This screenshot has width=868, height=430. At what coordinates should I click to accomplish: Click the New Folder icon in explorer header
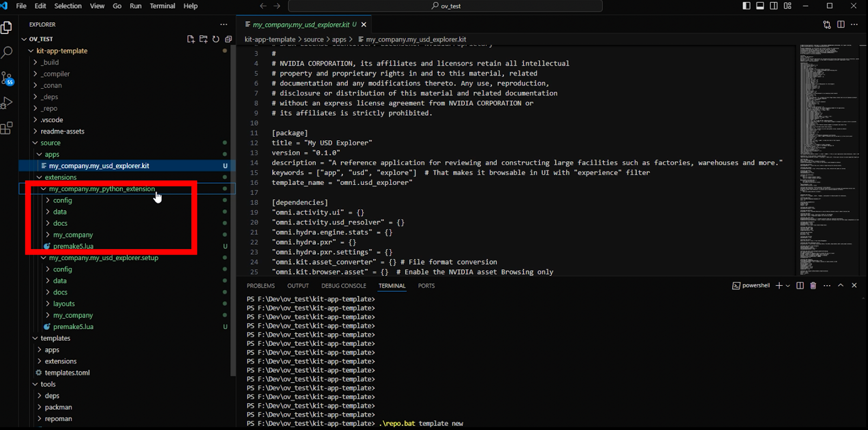click(203, 39)
